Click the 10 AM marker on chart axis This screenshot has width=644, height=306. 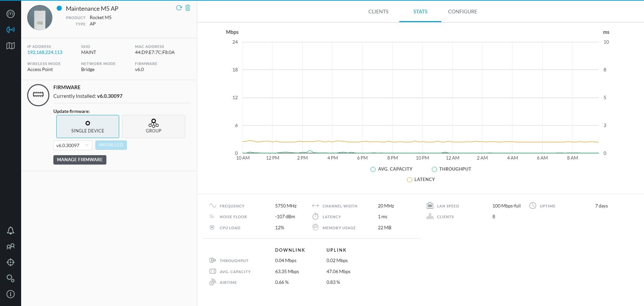(243, 158)
